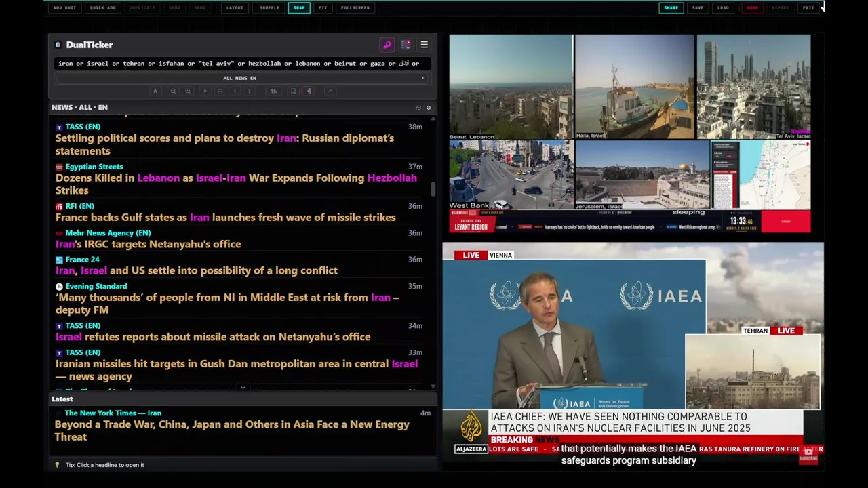Click ADD UNIT in the top bar
The height and width of the screenshot is (488, 868).
pyautogui.click(x=65, y=8)
